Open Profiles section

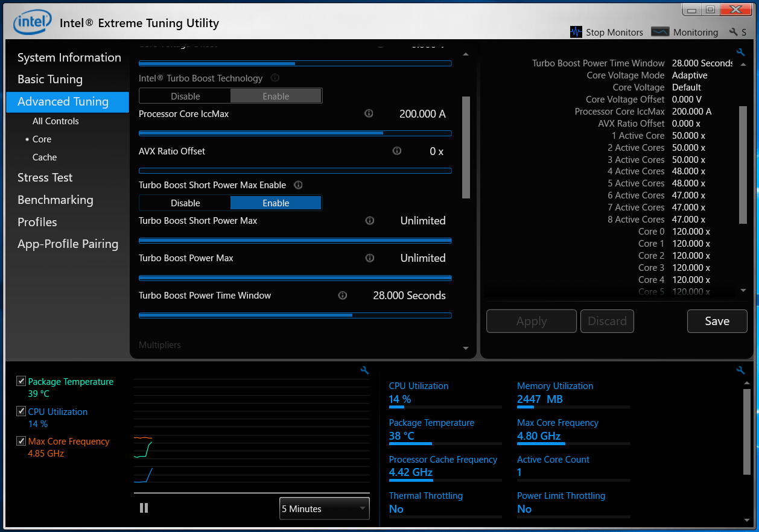point(37,222)
